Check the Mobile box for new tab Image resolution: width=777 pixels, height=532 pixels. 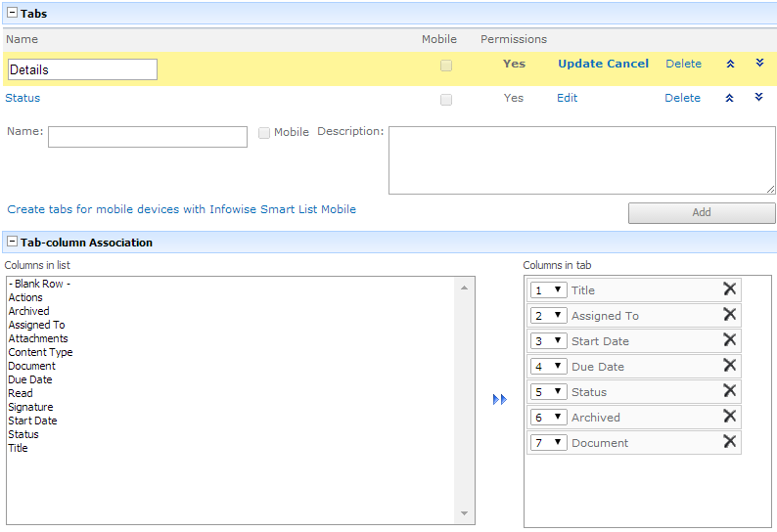(x=264, y=133)
